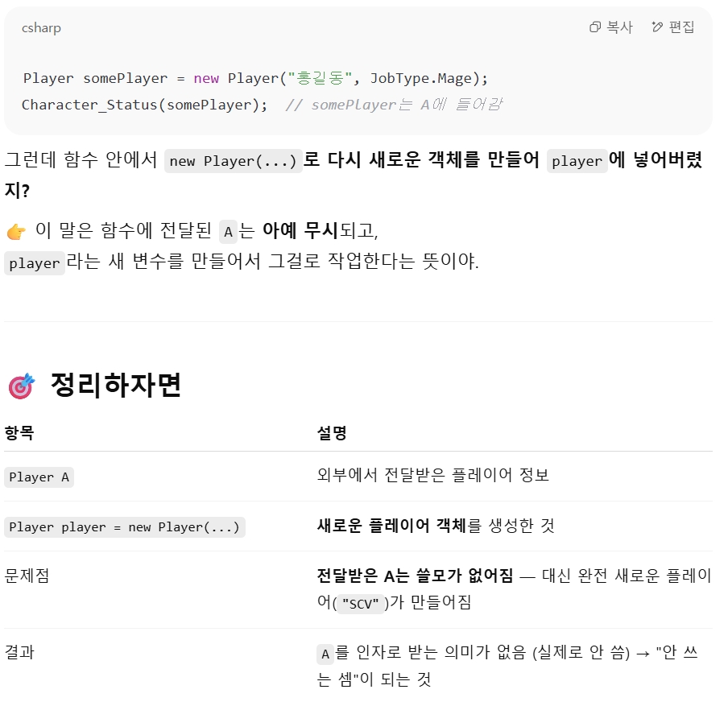Click the "new Player(...)" inline code in paragraph
Screen dimensions: 728x706
(x=233, y=161)
